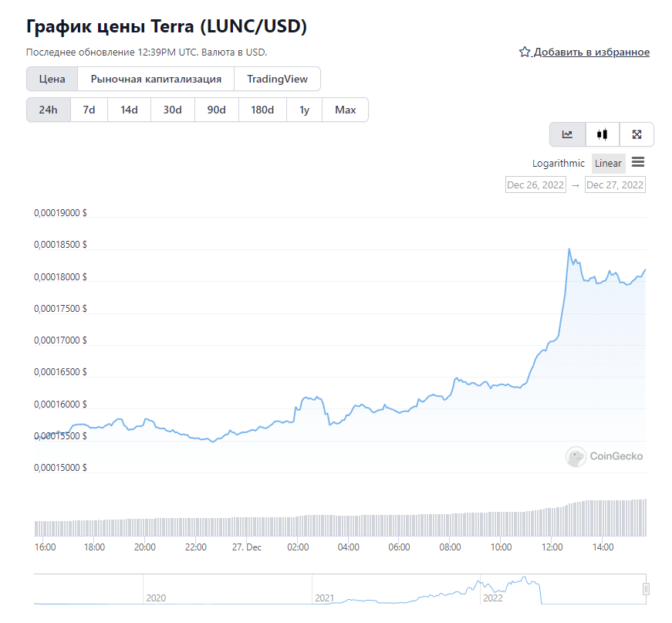Open the Dec 27, 2022 end date picker

pyautogui.click(x=615, y=185)
